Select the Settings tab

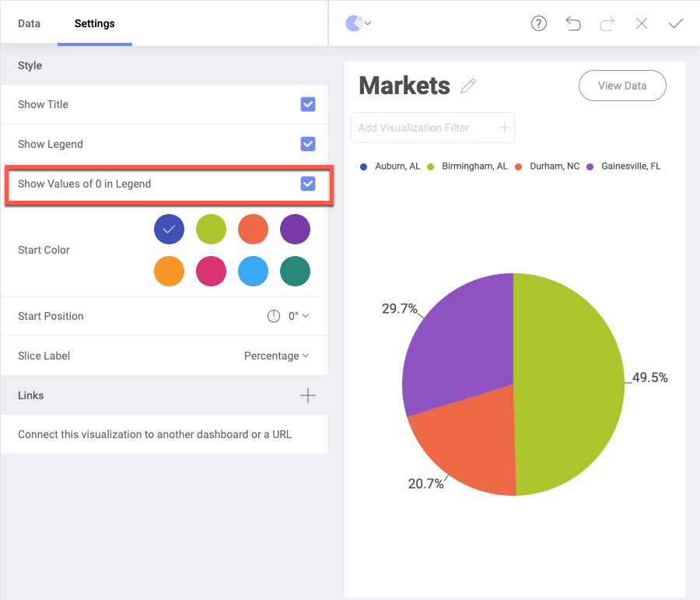[95, 23]
